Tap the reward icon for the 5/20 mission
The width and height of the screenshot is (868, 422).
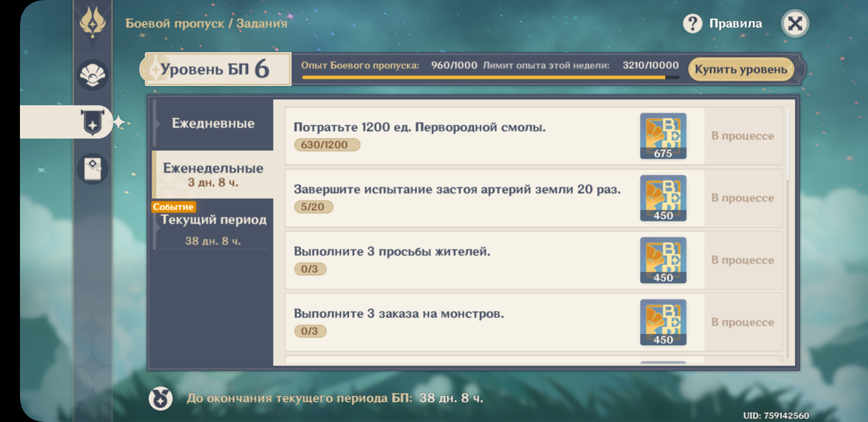tap(663, 198)
